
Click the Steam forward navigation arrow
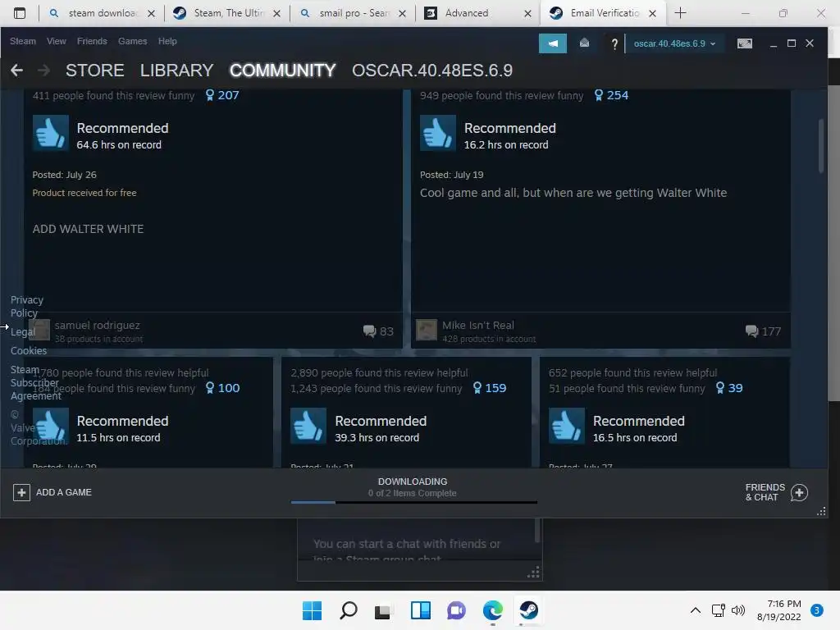coord(44,71)
